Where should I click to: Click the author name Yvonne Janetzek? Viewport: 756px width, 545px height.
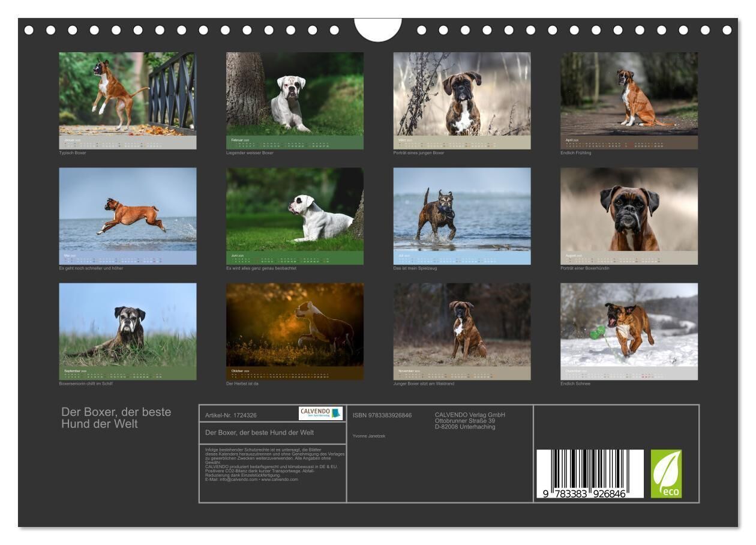coord(369,436)
